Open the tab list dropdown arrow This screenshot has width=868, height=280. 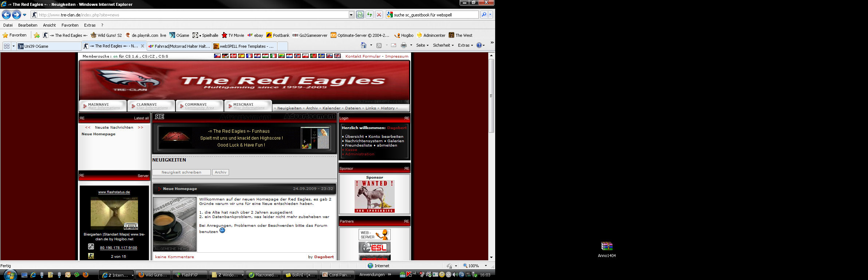(x=13, y=46)
